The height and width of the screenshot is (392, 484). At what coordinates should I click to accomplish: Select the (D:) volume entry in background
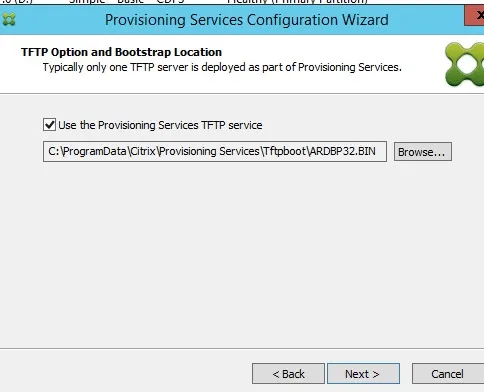[x=17, y=2]
